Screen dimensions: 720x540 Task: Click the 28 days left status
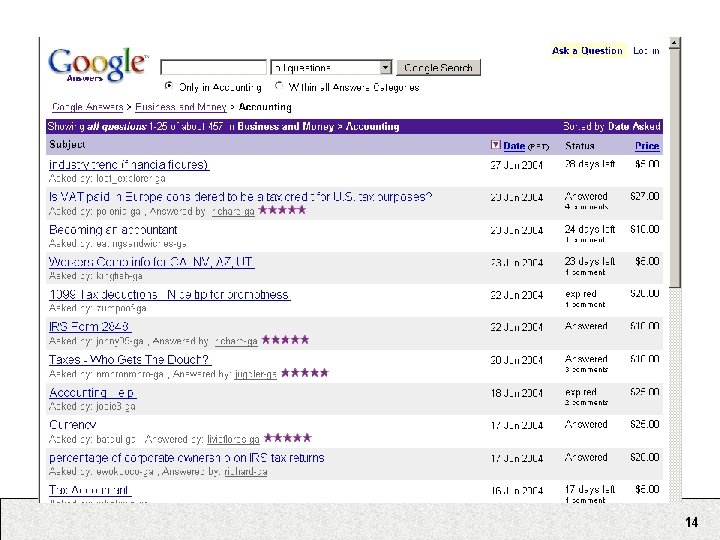coord(590,164)
